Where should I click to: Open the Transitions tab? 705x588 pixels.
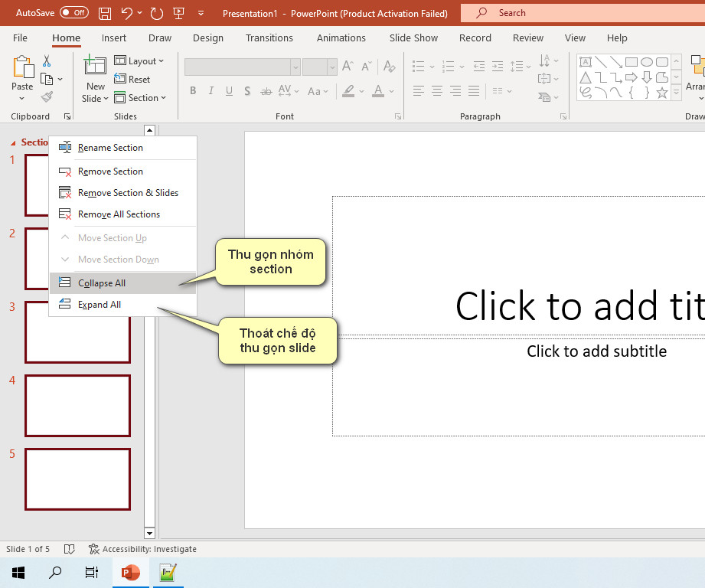point(269,38)
